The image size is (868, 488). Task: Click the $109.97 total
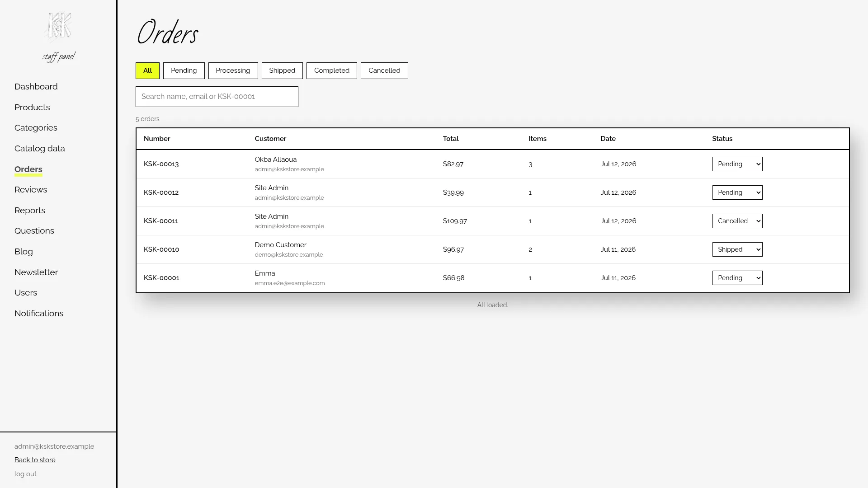pos(455,221)
